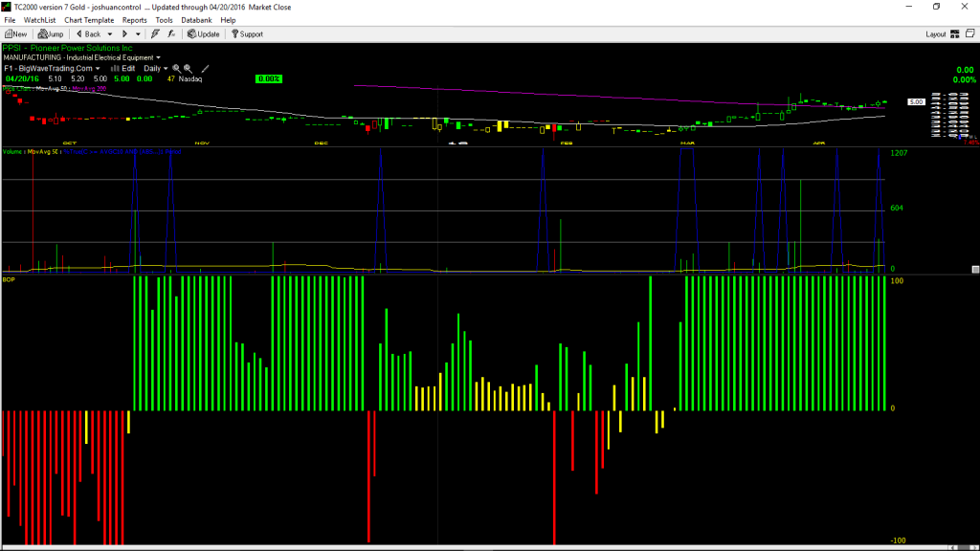980x551 pixels.
Task: Click the Update data button
Action: point(204,34)
